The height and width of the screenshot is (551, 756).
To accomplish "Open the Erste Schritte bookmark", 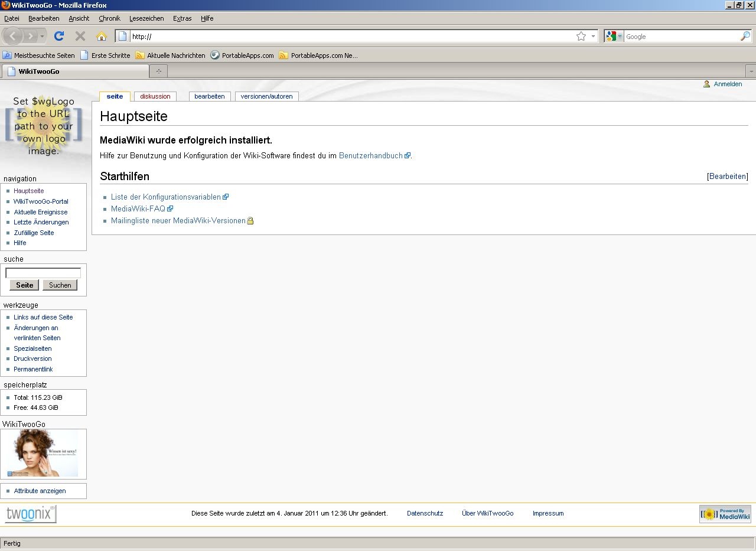I will click(x=105, y=56).
